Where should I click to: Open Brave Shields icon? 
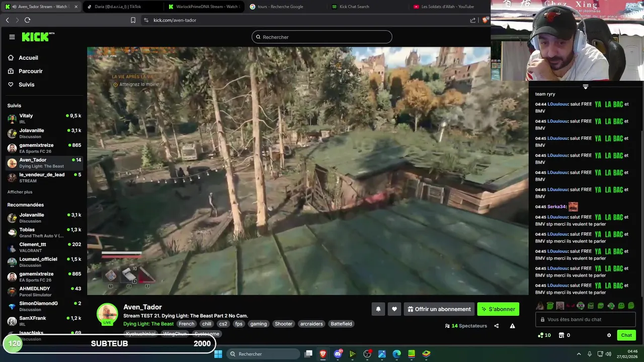[485, 20]
